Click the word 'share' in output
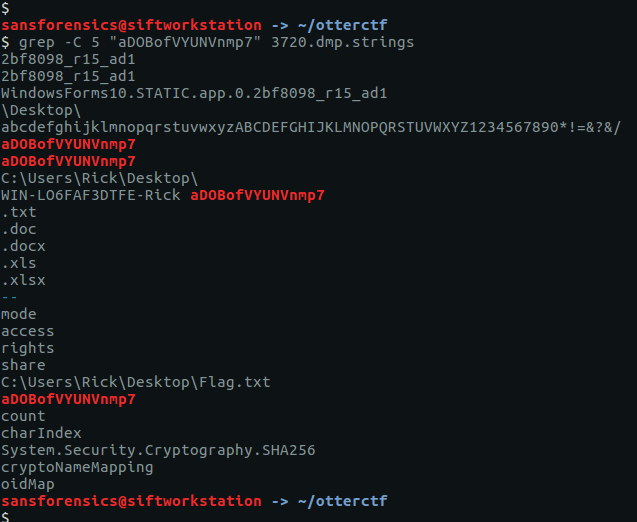This screenshot has width=637, height=522. [23, 365]
